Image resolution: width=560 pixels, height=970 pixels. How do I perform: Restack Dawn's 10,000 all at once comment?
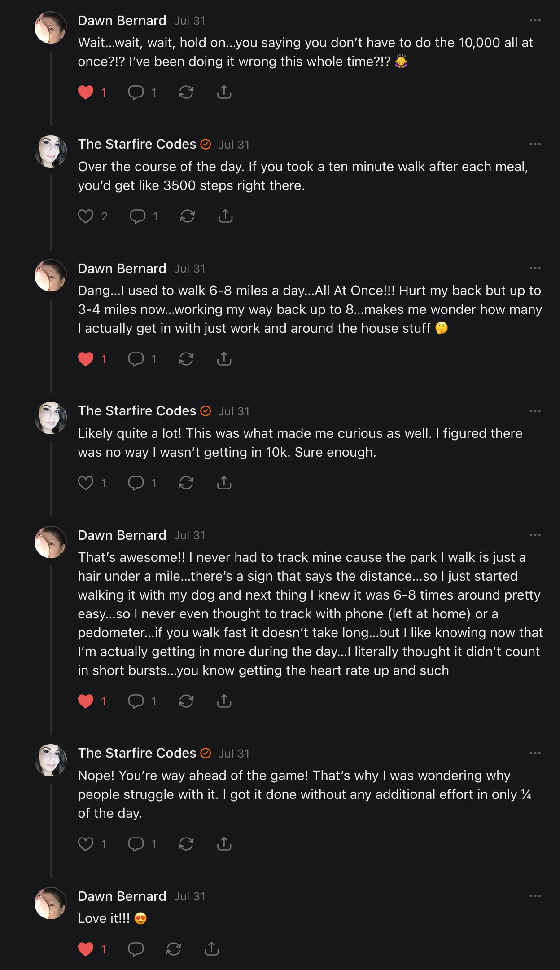pos(186,93)
